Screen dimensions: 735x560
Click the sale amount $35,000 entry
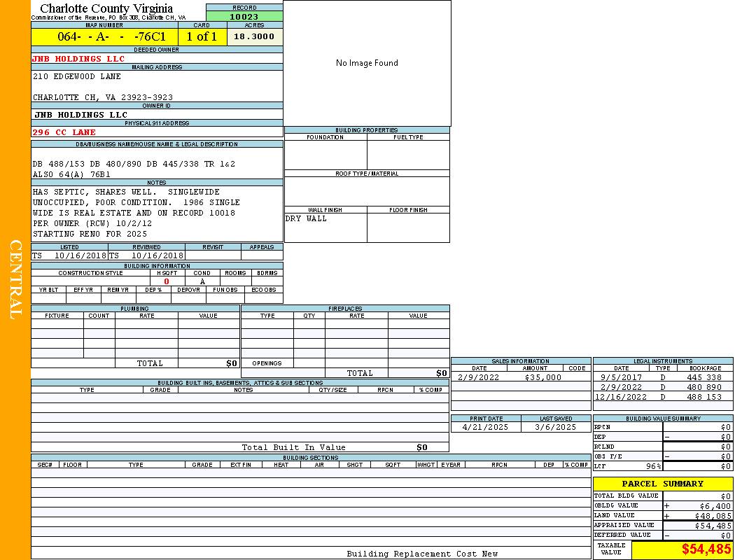[542, 377]
